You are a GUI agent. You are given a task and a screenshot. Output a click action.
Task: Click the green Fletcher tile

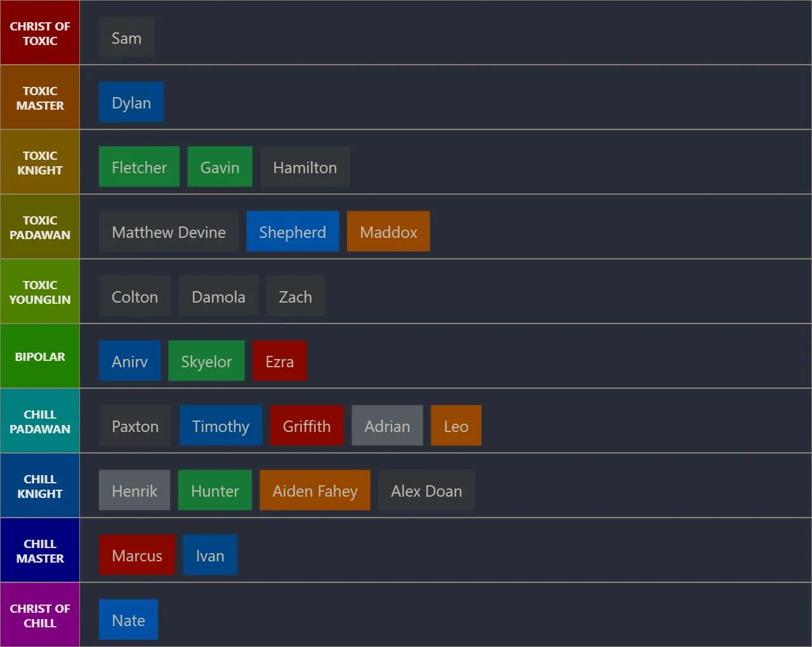[139, 167]
